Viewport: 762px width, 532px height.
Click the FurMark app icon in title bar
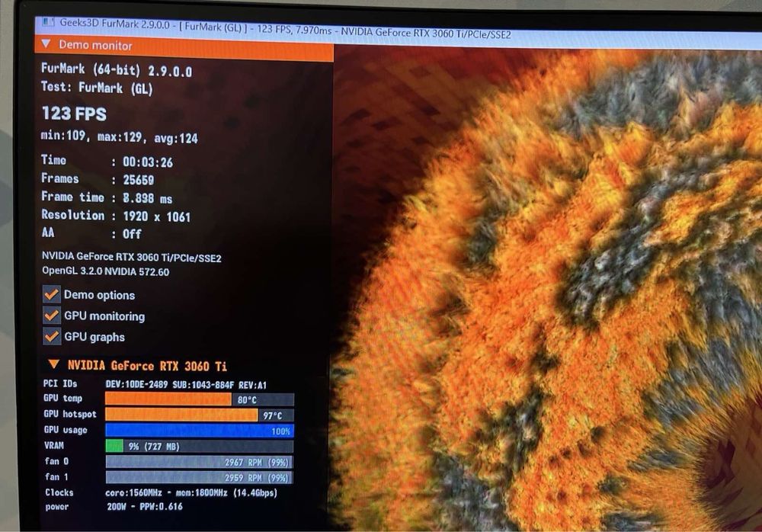[x=47, y=22]
